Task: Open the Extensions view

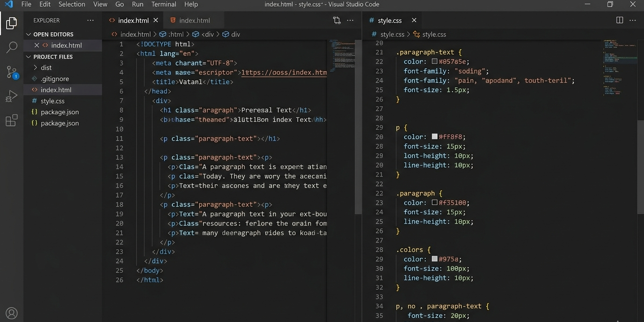Action: [11, 120]
